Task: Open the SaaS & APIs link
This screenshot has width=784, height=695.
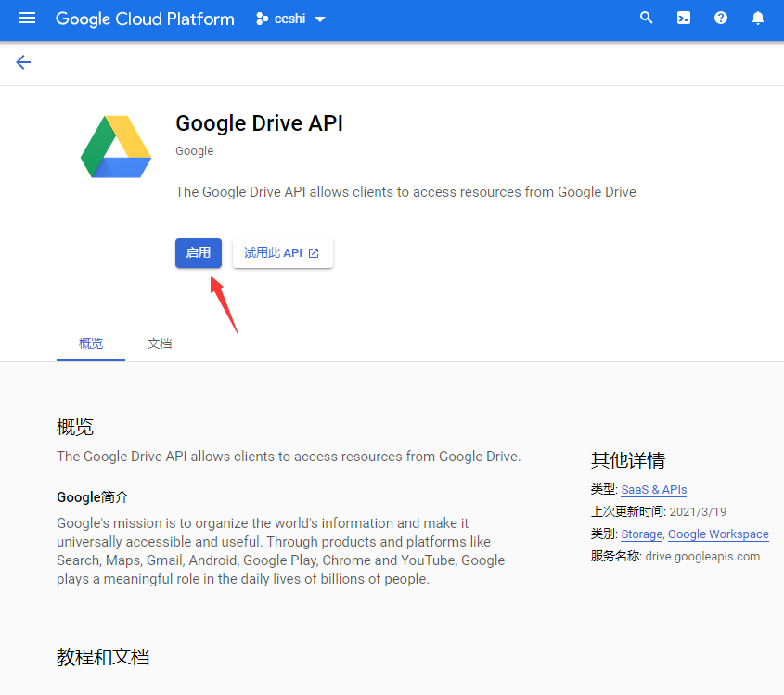Action: click(x=653, y=490)
